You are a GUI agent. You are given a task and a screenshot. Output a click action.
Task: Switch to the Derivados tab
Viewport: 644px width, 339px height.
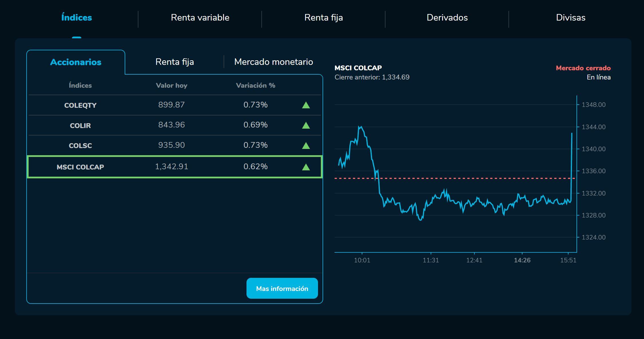point(447,17)
